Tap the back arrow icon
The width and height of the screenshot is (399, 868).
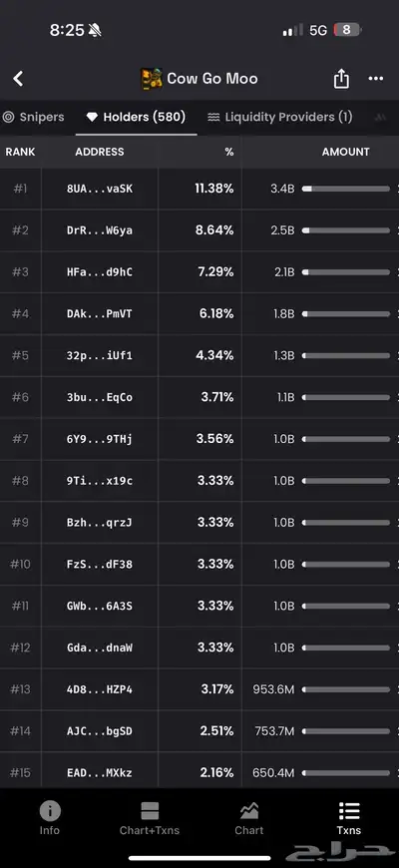point(18,79)
